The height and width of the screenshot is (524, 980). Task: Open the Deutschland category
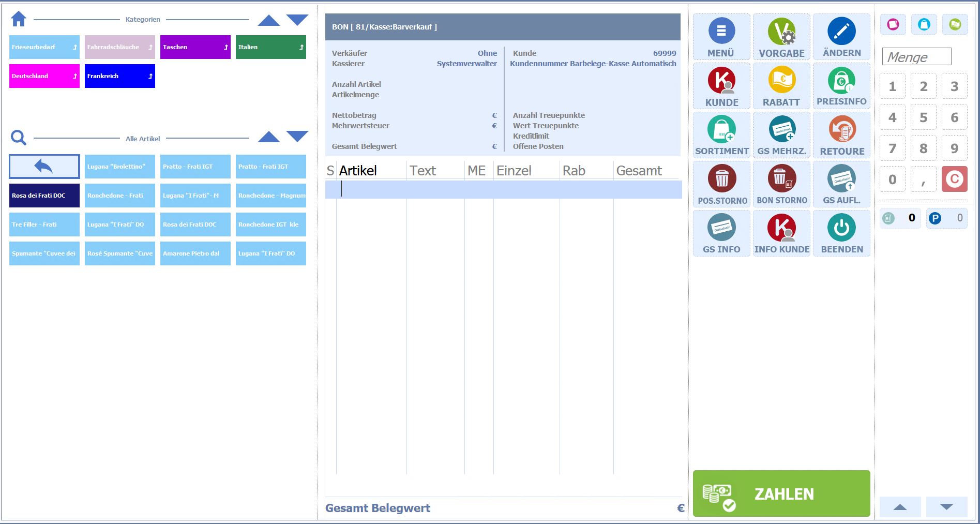pos(44,76)
